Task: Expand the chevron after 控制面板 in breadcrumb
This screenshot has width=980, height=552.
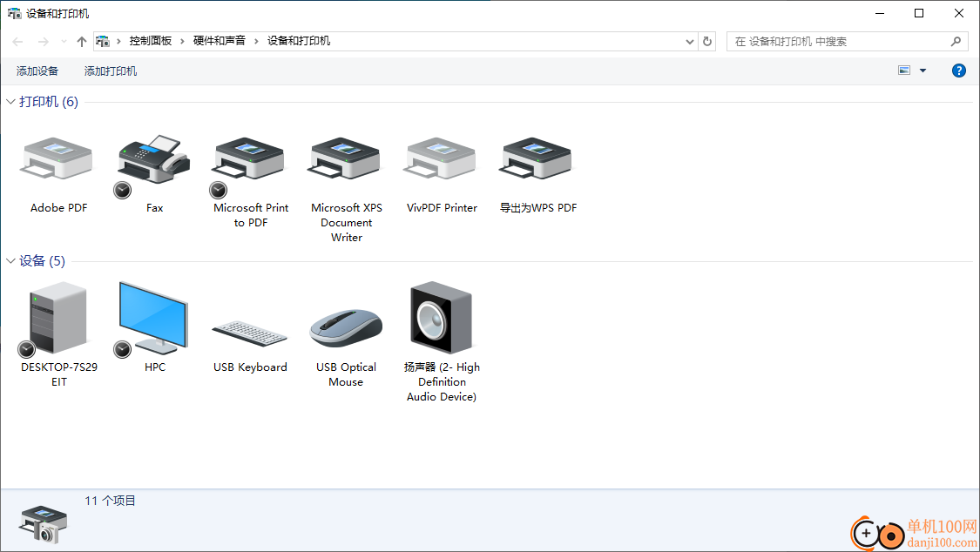Action: coord(182,41)
